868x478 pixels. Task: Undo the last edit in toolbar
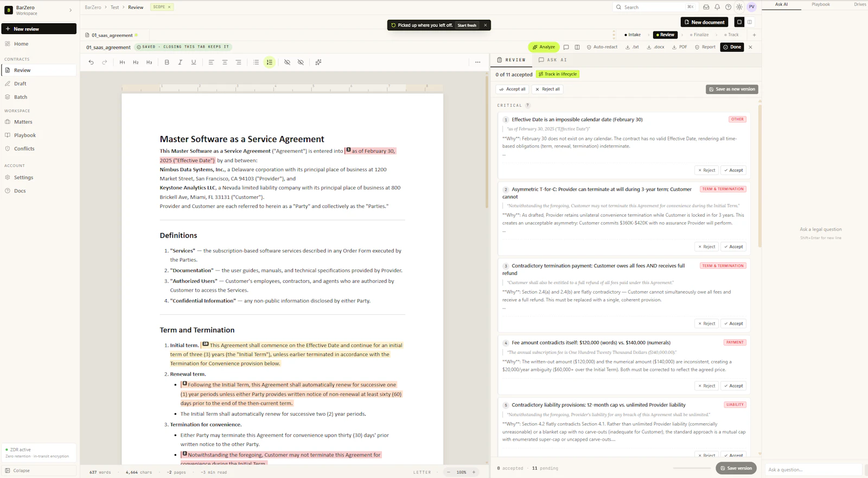pos(91,62)
